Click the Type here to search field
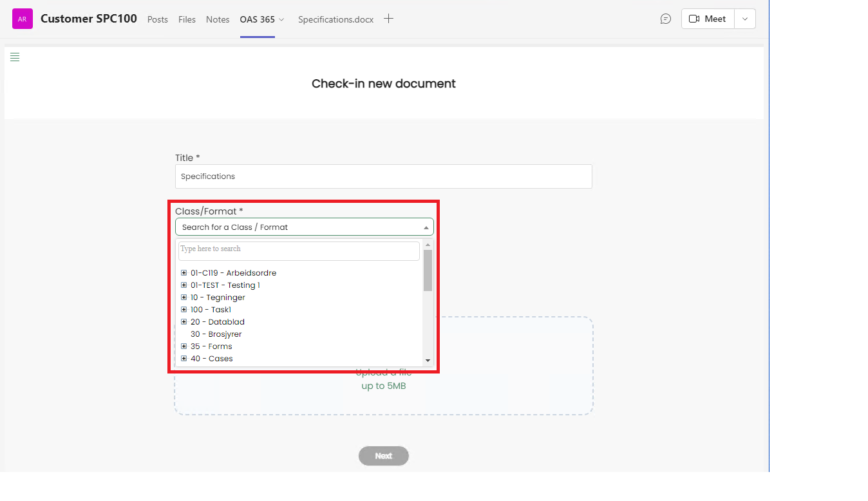The width and height of the screenshot is (868, 501). (x=299, y=249)
